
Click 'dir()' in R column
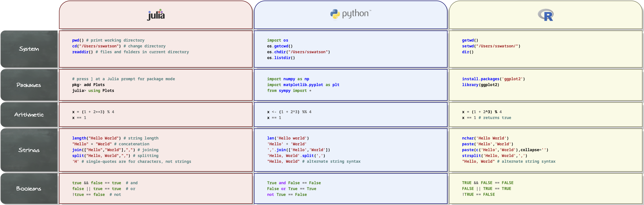467,52
